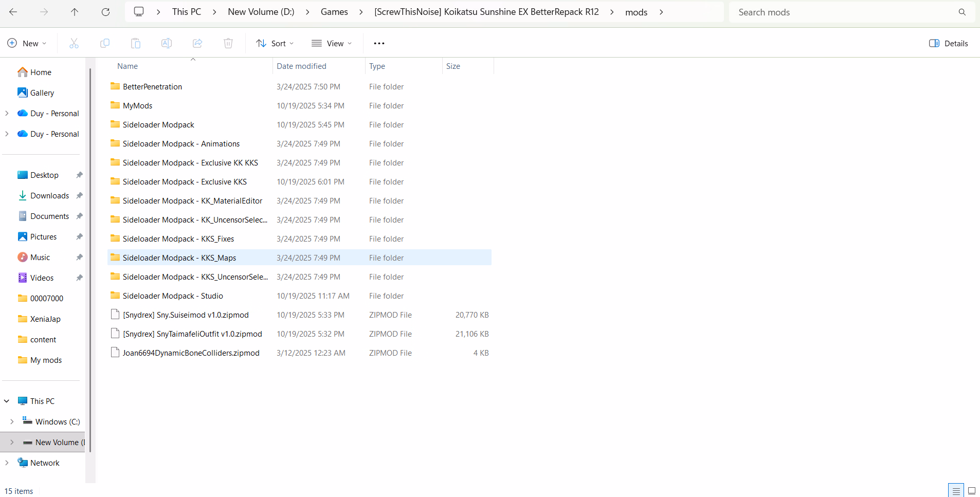
Task: Click the Search mods input field
Action: pos(843,12)
